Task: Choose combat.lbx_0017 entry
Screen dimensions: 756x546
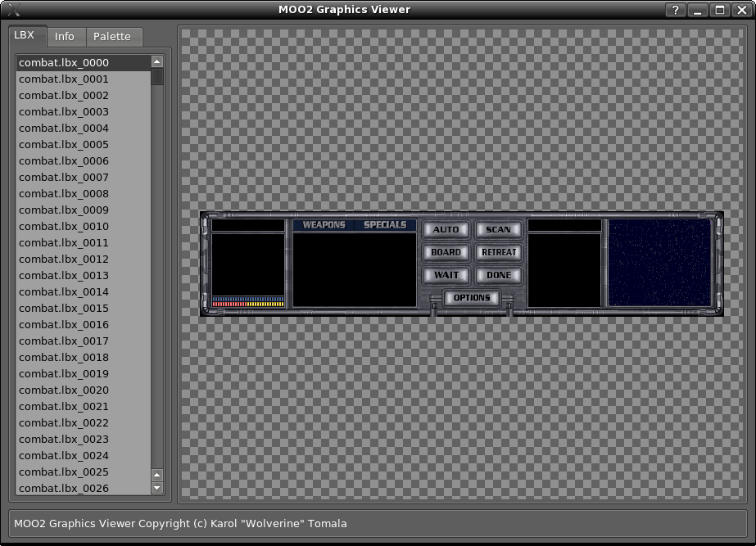Action: tap(84, 341)
